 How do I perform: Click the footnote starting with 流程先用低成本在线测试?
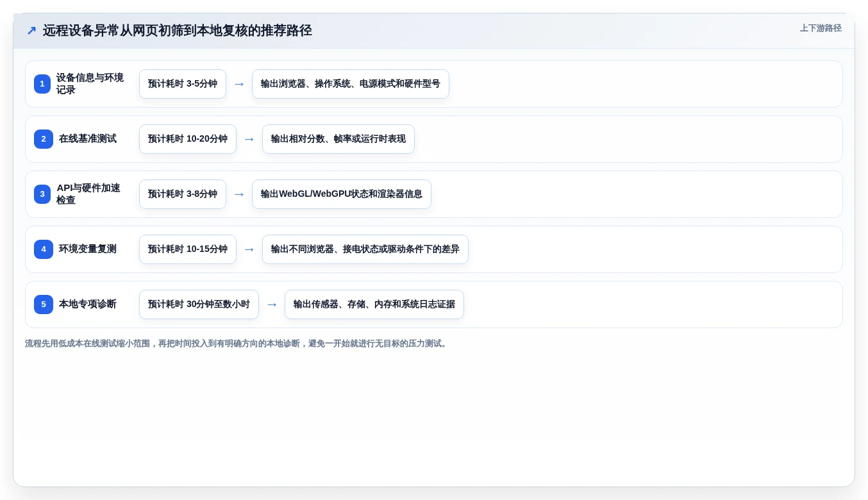237,344
